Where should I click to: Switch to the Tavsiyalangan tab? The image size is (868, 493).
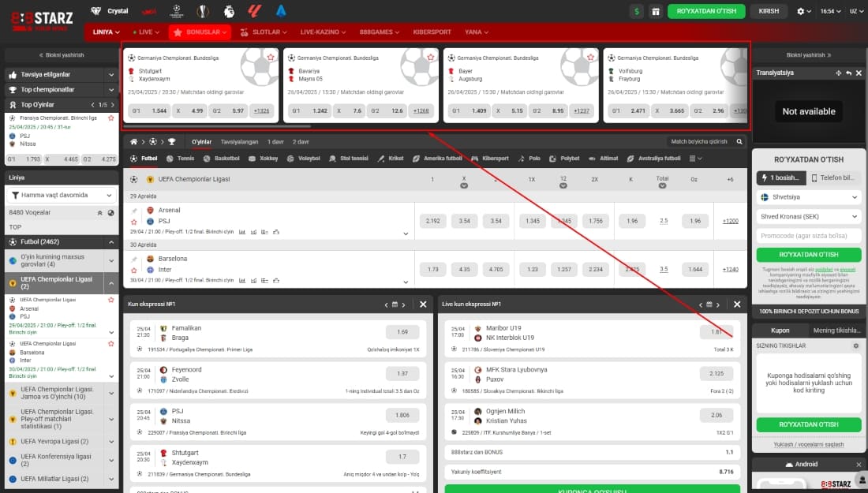click(239, 142)
